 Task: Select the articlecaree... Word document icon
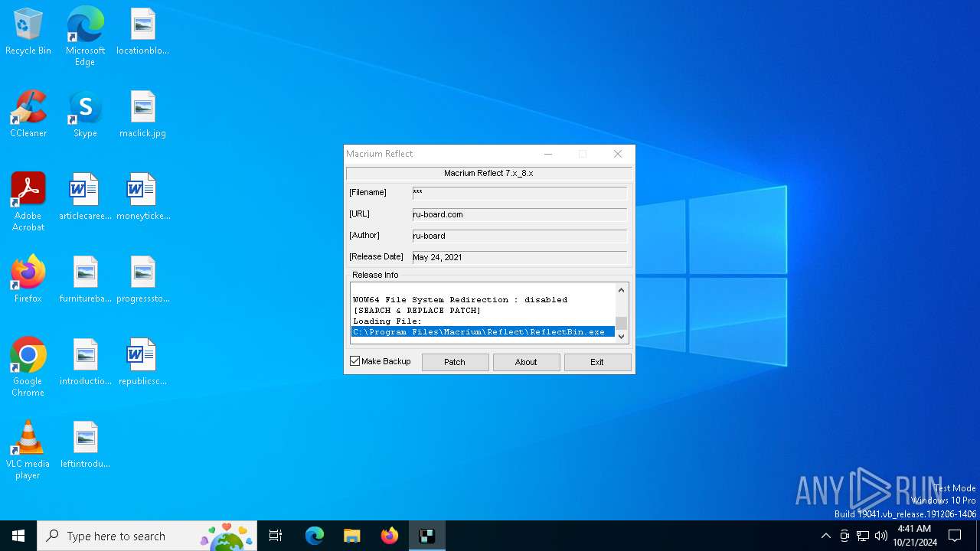click(x=85, y=197)
